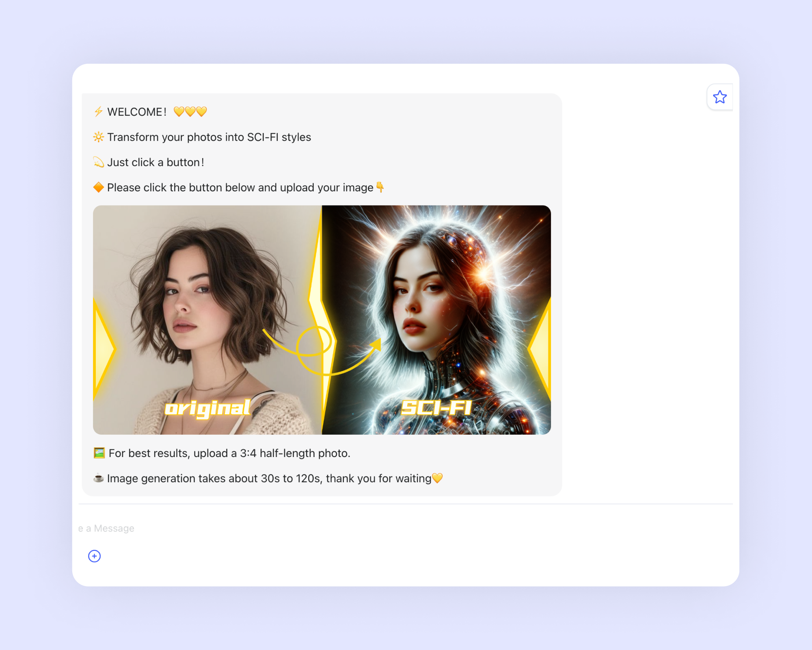This screenshot has height=650, width=812.
Task: Click the circled plus upload icon
Action: [94, 556]
